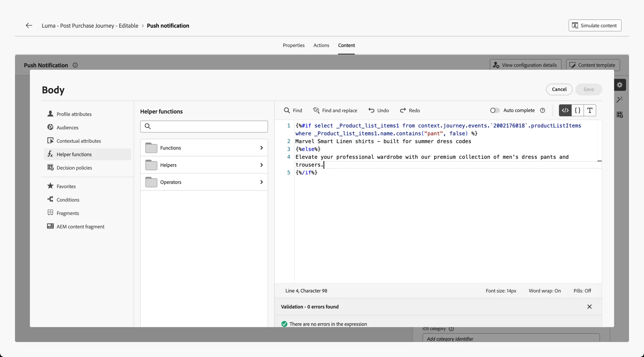This screenshot has height=357, width=644.
Task: Select the Content tab
Action: tap(347, 45)
